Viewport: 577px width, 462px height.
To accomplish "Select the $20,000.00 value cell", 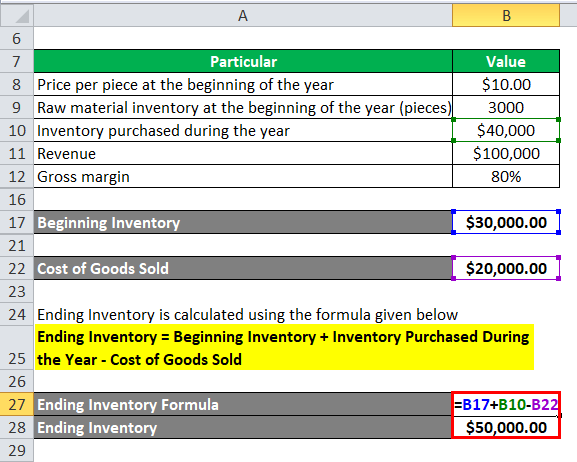I will pos(506,268).
